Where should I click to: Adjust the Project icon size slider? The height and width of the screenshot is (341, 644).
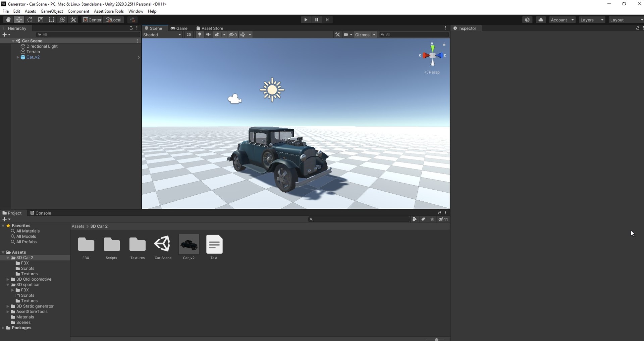click(x=436, y=340)
